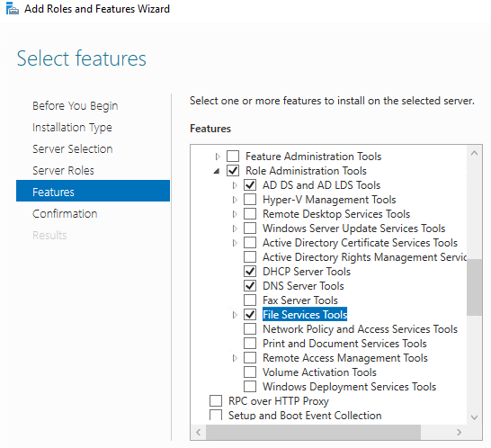This screenshot has width=491, height=448.
Task: Click the vertical scrollbar thumb in the features list
Action: 474,287
